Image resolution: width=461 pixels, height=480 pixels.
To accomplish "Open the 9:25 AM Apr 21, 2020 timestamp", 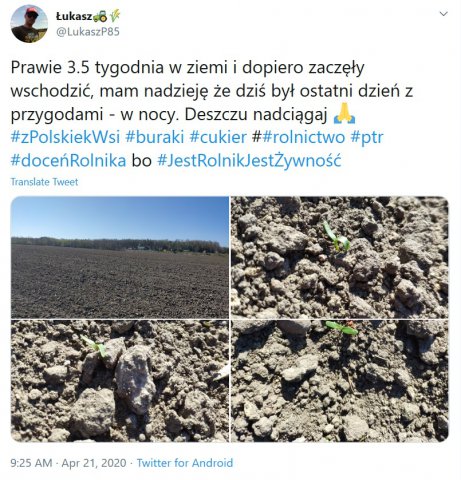I will pos(68,463).
